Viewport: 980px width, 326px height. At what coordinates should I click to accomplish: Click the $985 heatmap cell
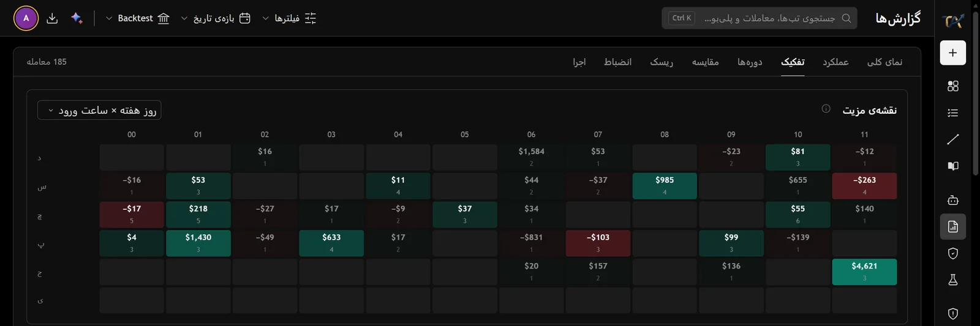(665, 186)
